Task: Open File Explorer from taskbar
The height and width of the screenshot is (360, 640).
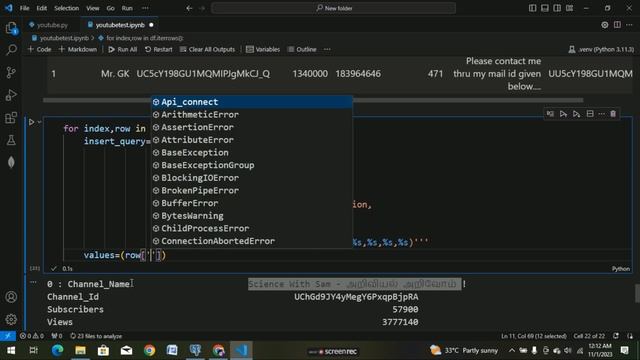Action: [80, 351]
